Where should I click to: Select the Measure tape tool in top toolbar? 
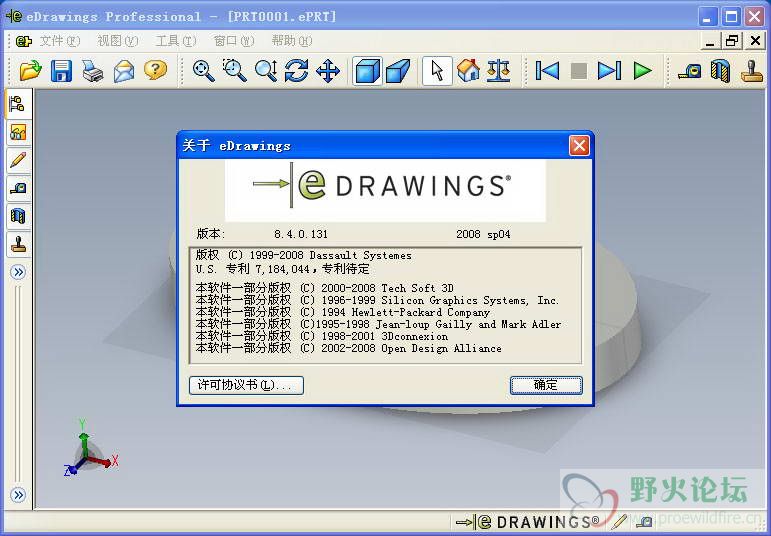tap(689, 71)
